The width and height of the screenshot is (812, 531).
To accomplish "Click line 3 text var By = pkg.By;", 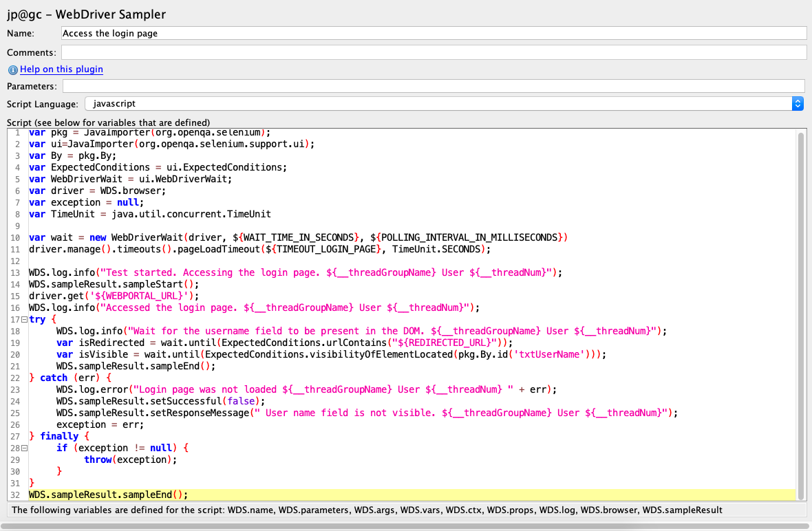I will (x=72, y=155).
